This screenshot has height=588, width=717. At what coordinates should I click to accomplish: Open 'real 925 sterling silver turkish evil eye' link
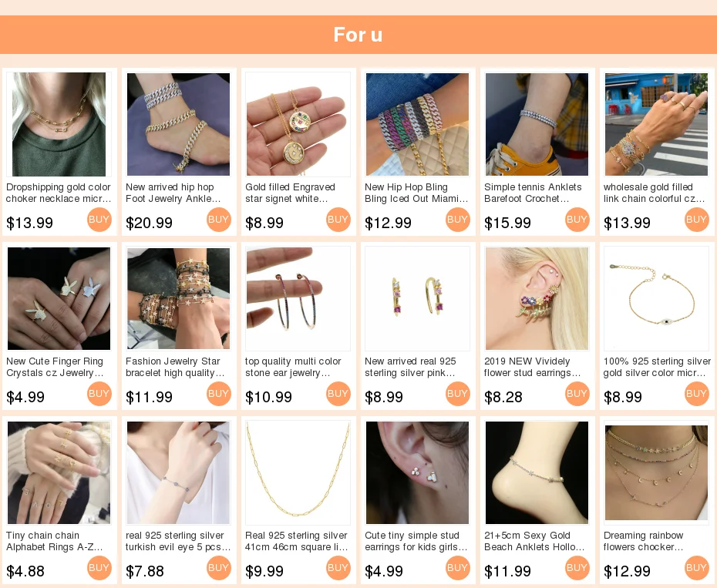178,541
